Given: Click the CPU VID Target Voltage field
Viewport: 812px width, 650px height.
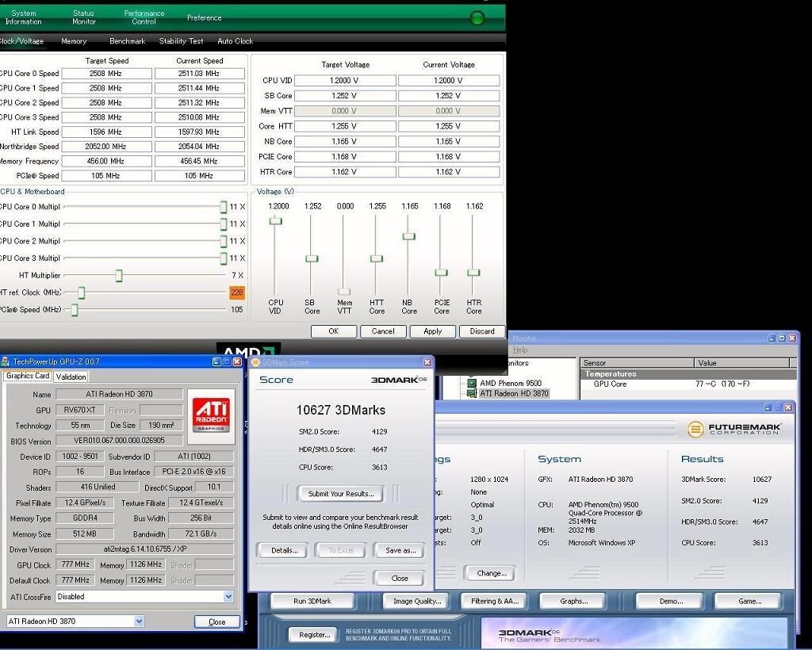Looking at the screenshot, I should click(345, 80).
